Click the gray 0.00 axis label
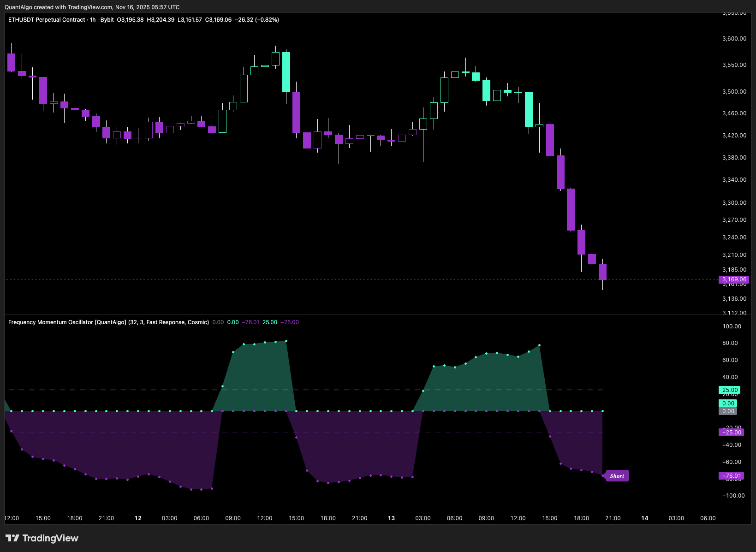This screenshot has width=756, height=552. point(728,411)
